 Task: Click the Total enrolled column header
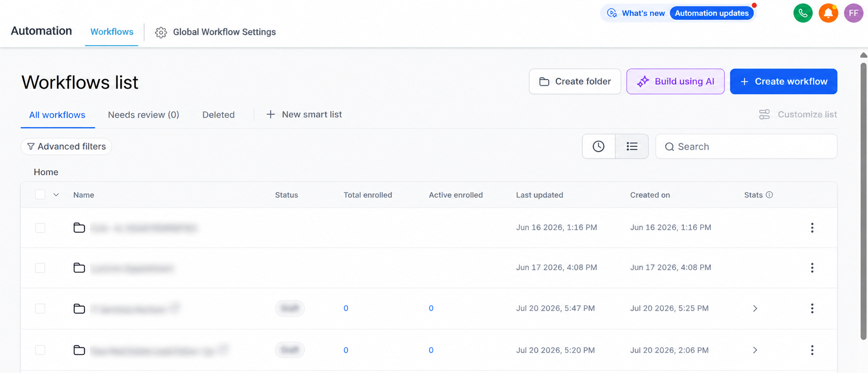368,195
